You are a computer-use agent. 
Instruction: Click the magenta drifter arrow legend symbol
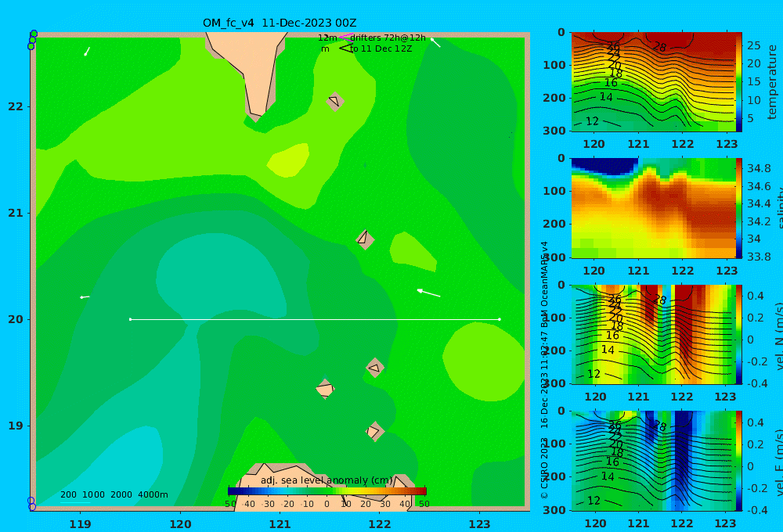click(346, 37)
